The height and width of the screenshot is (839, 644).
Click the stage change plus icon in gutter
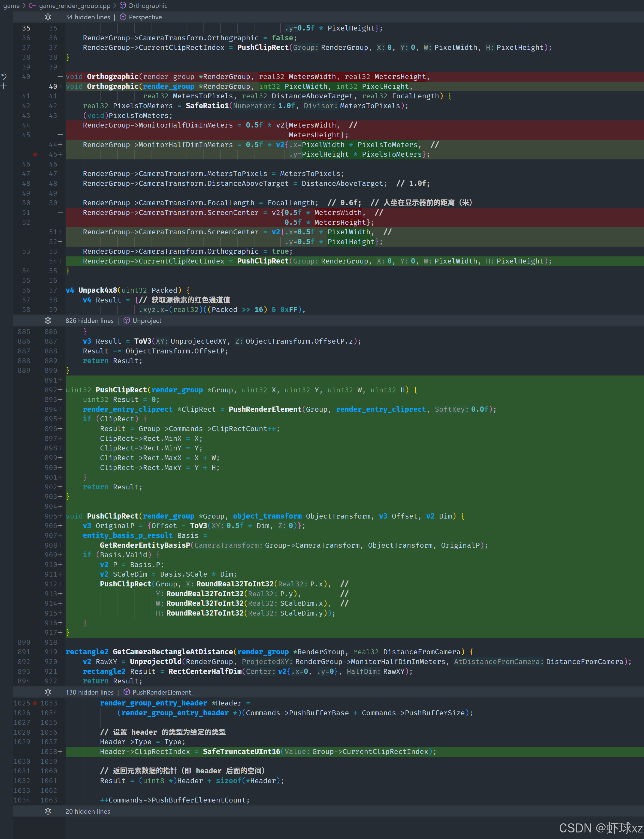point(4,86)
